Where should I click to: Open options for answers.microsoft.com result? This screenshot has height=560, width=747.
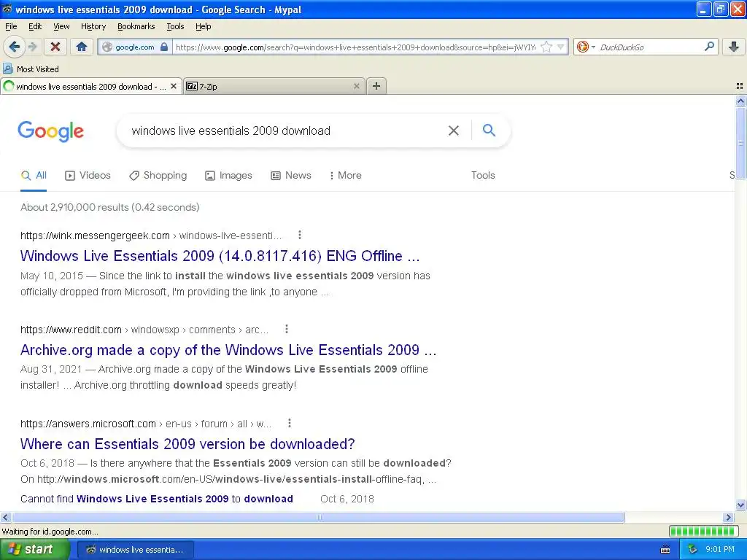tap(289, 424)
